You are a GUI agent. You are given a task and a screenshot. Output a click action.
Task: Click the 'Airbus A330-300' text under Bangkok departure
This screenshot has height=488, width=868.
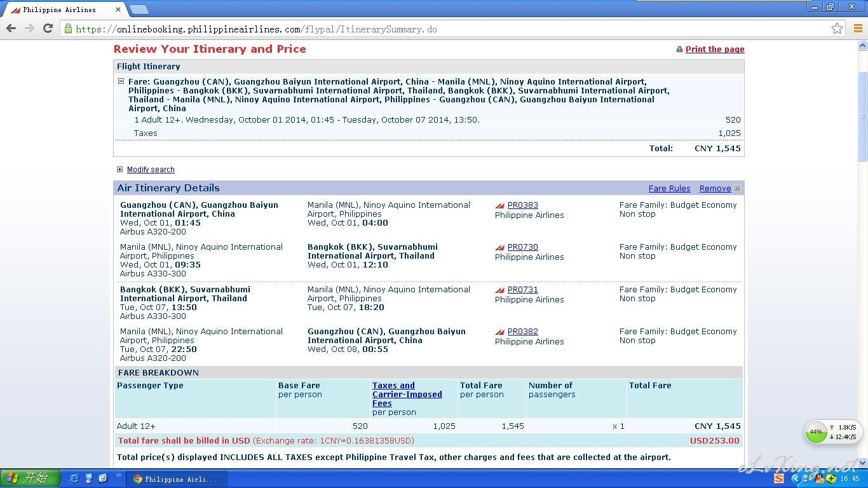(x=153, y=316)
